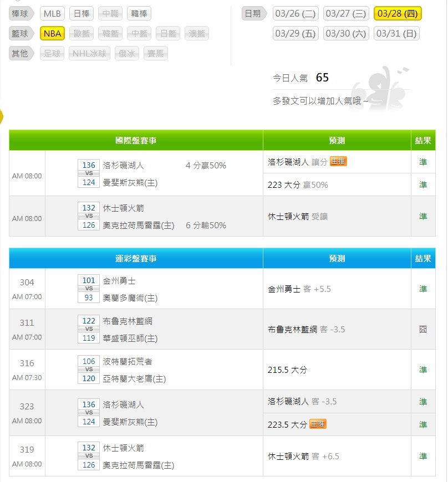Click 布魯克林籃網 team in game 311
Image resolution: width=448 pixels, height=482 pixels.
128,321
